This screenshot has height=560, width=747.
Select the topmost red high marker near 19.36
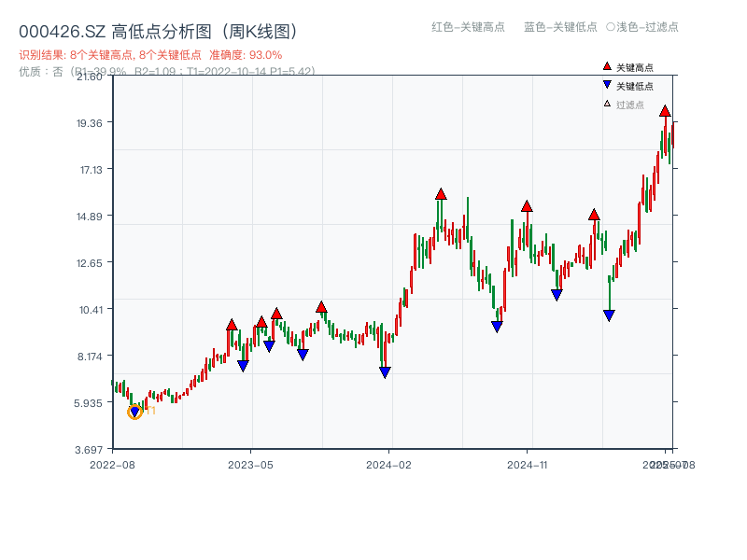click(x=665, y=111)
